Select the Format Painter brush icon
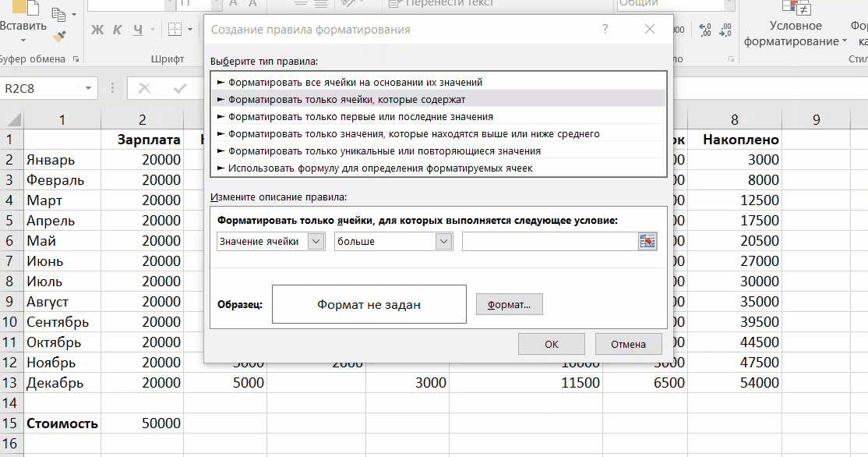 tap(59, 36)
